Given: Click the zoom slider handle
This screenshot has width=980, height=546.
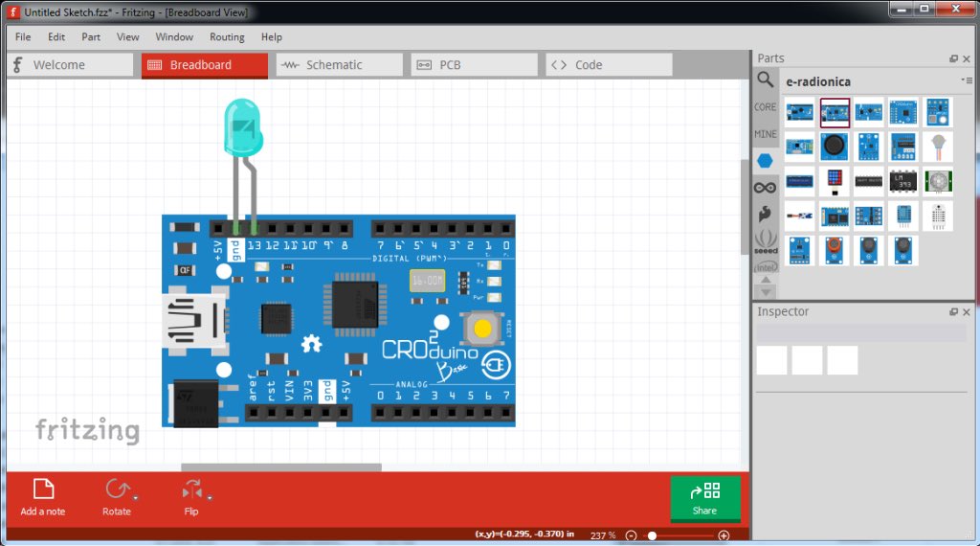Looking at the screenshot, I should point(652,535).
